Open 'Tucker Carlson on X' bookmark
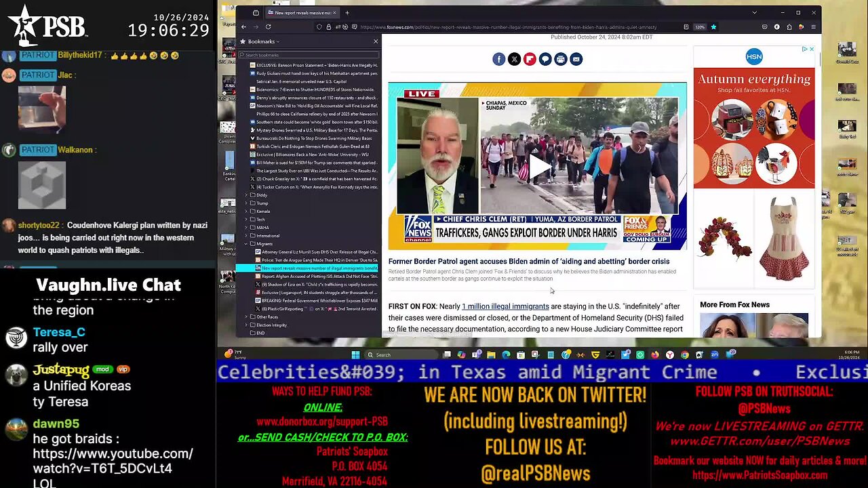 tap(314, 187)
